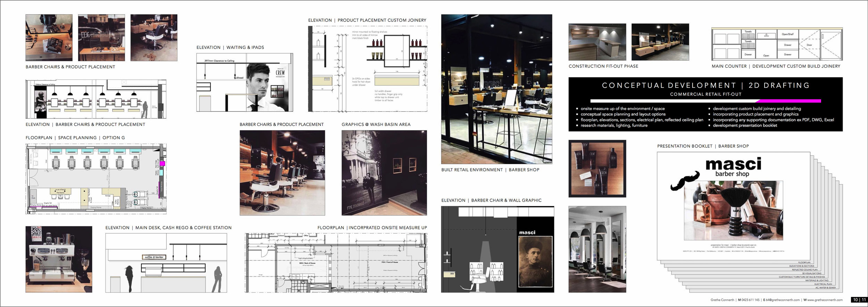
Task: Click caption 'FLOORPLAN | SPACE PLANNING | OPTION G'
Action: point(75,138)
